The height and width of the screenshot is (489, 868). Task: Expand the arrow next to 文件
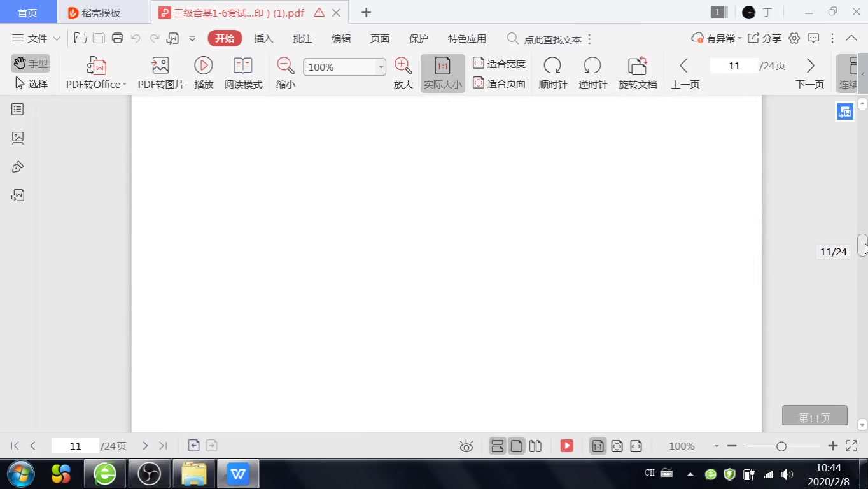(57, 38)
